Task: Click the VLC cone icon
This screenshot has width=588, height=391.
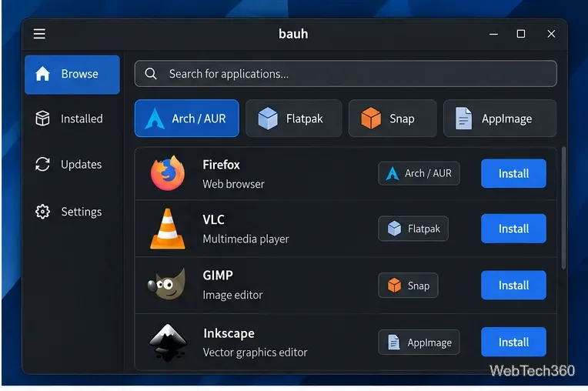Action: pos(168,229)
